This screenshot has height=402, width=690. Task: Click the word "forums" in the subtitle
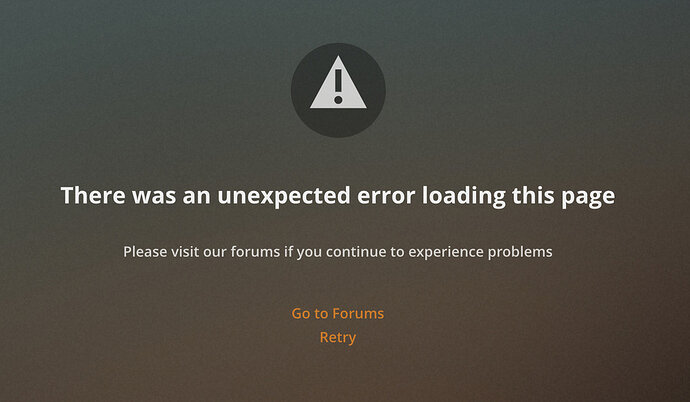tap(255, 252)
